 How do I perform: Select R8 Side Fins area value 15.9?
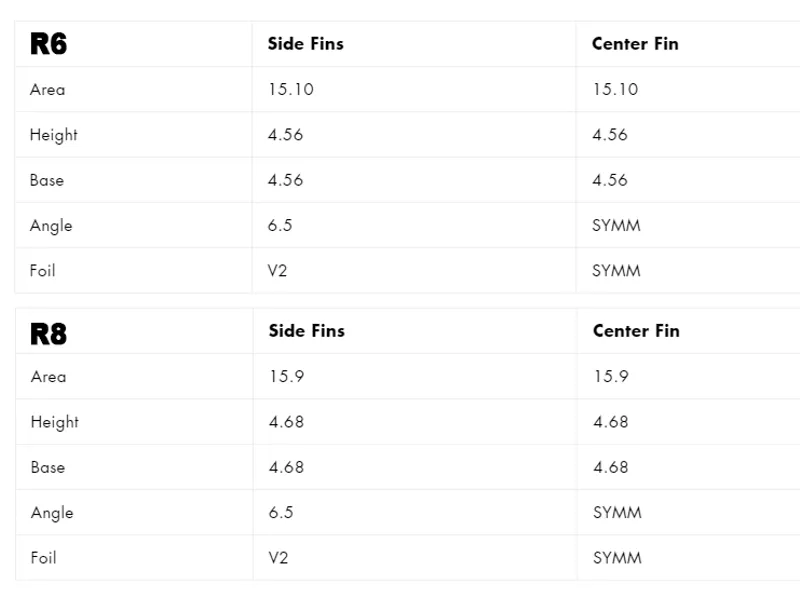click(x=286, y=377)
